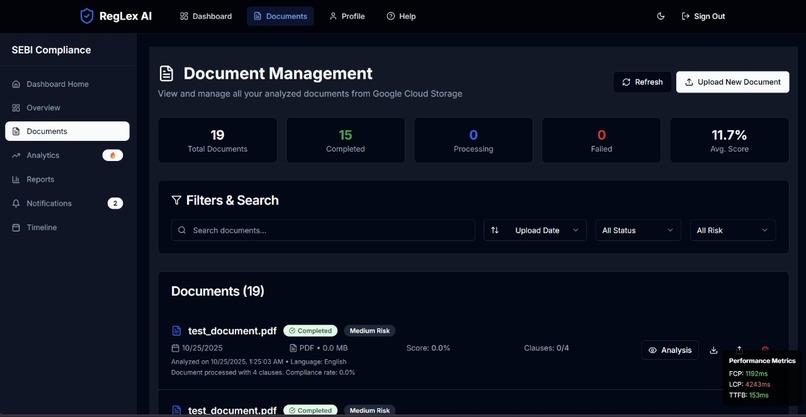
Task: Click the Score: 0.0% text
Action: pos(428,348)
